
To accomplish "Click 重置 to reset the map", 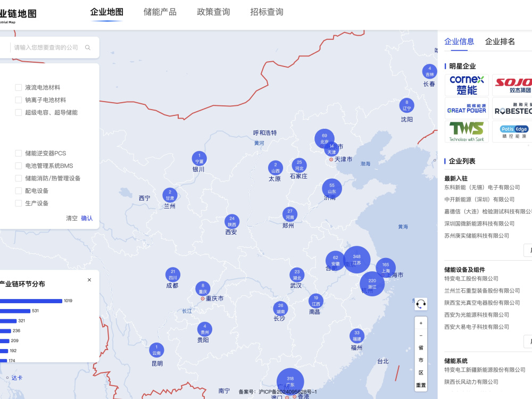I will 421,385.
